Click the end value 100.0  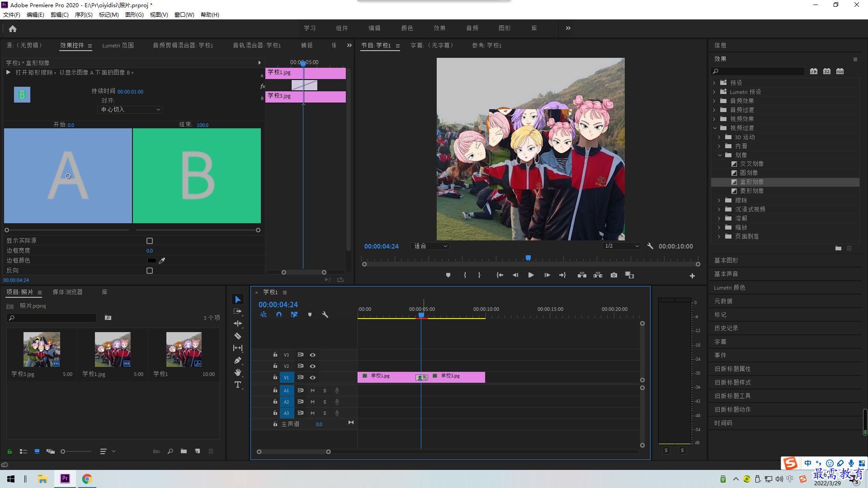point(203,125)
